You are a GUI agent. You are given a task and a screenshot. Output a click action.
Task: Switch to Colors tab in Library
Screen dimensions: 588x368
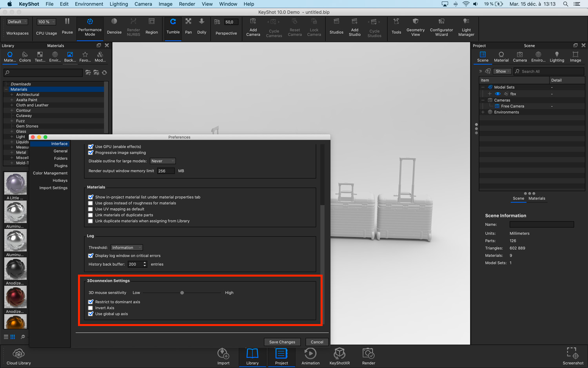coord(25,56)
